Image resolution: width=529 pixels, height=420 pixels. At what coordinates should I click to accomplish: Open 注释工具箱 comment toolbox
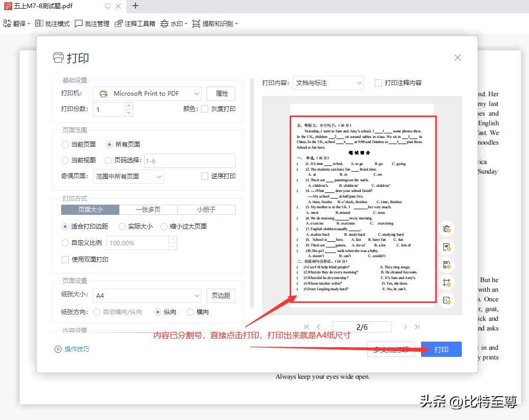coord(134,23)
